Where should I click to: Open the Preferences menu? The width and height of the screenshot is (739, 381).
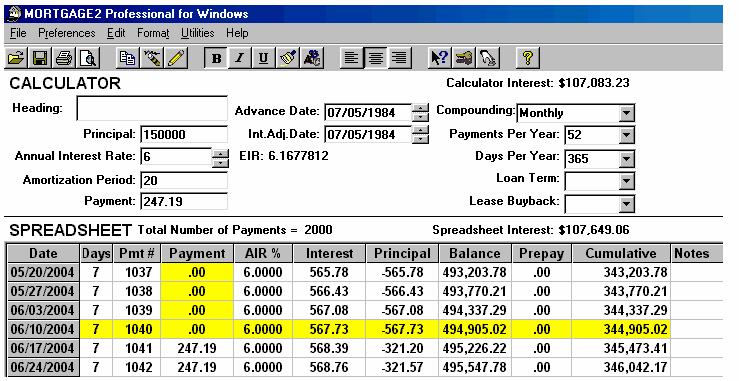pos(66,33)
